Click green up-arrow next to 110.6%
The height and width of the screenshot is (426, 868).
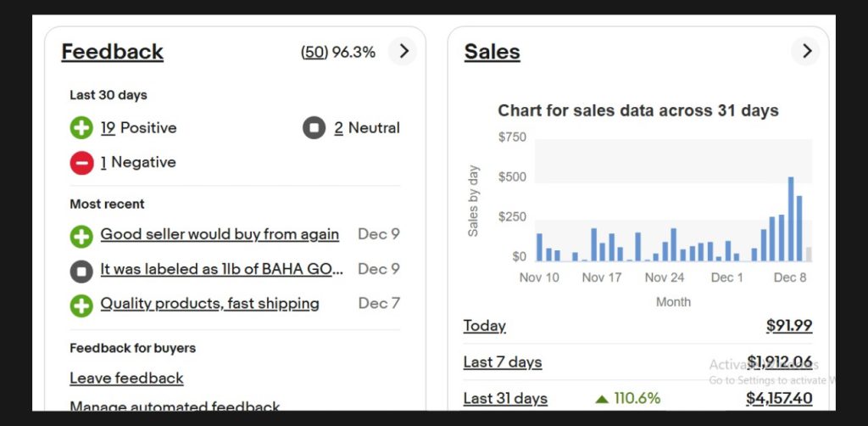pos(602,399)
